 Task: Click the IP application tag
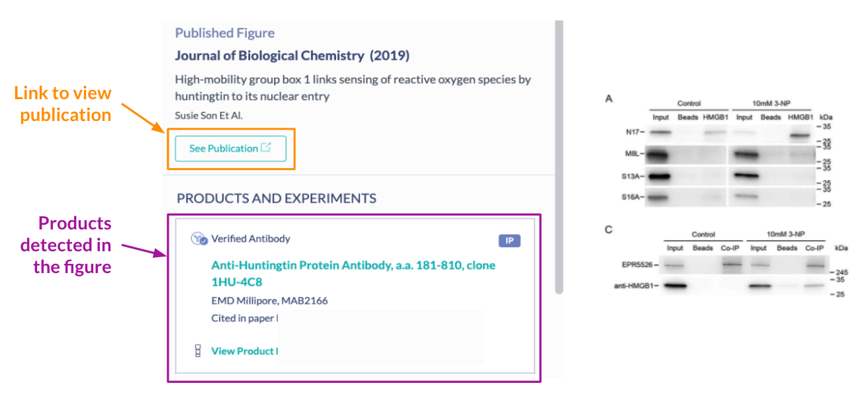[509, 241]
